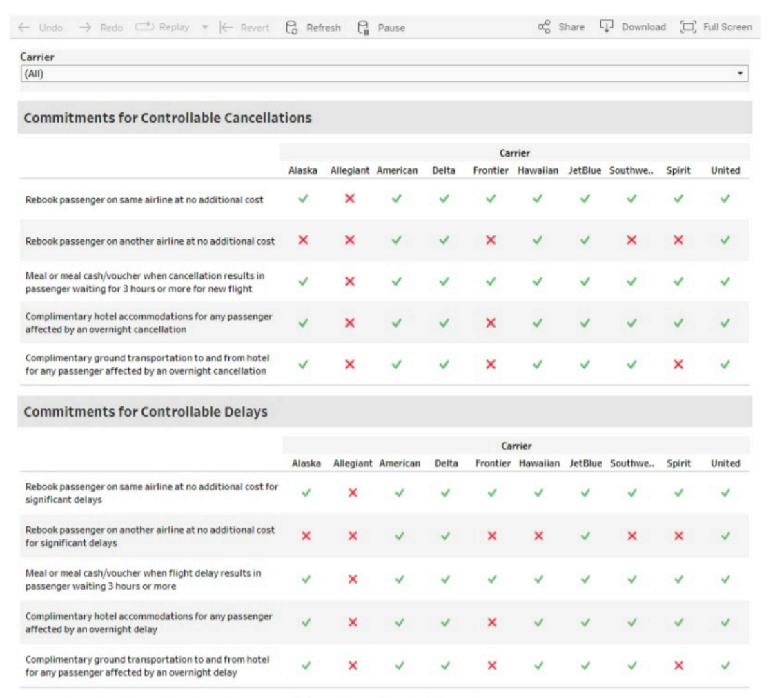
Task: Select the Southwest header in Cancellations table
Action: [630, 170]
